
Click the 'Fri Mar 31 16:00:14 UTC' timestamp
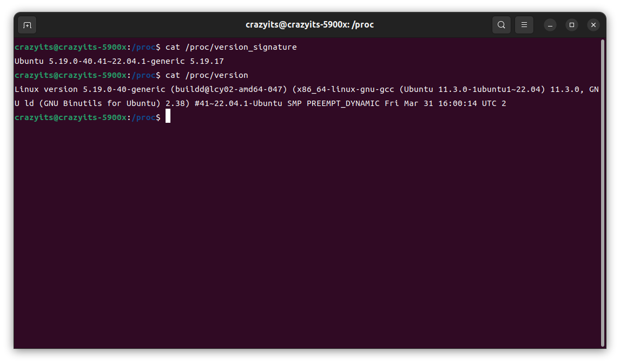pos(440,103)
